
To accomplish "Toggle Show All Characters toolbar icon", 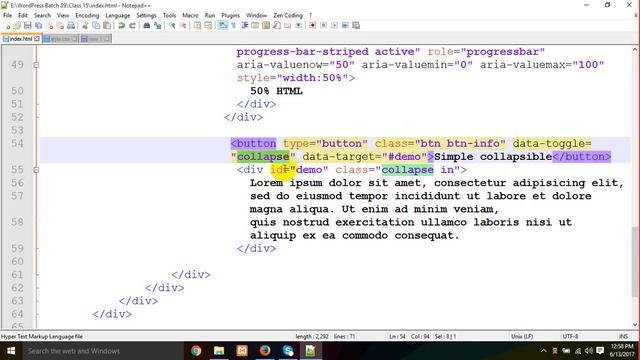I will [x=233, y=25].
